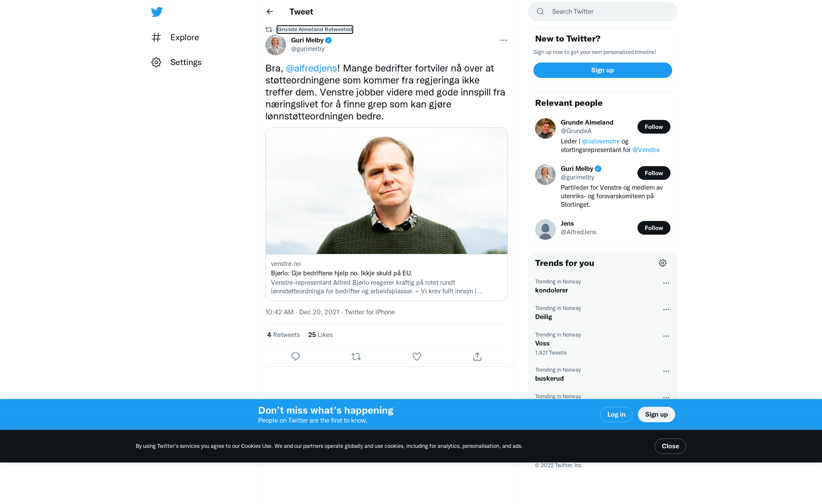Open more options for Voss trend
The width and height of the screenshot is (822, 504).
666,336
